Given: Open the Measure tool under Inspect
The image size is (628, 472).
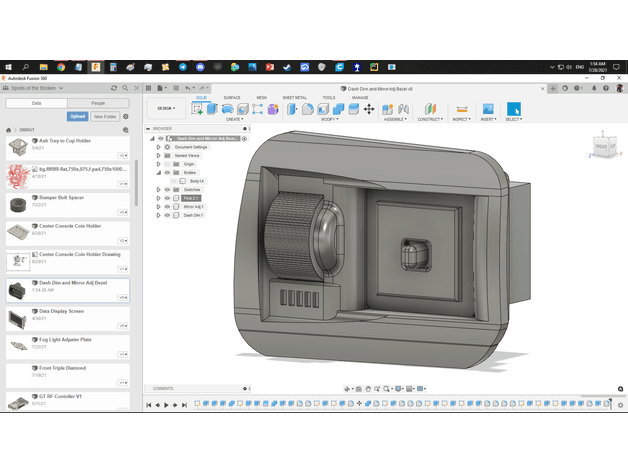Looking at the screenshot, I should (462, 109).
